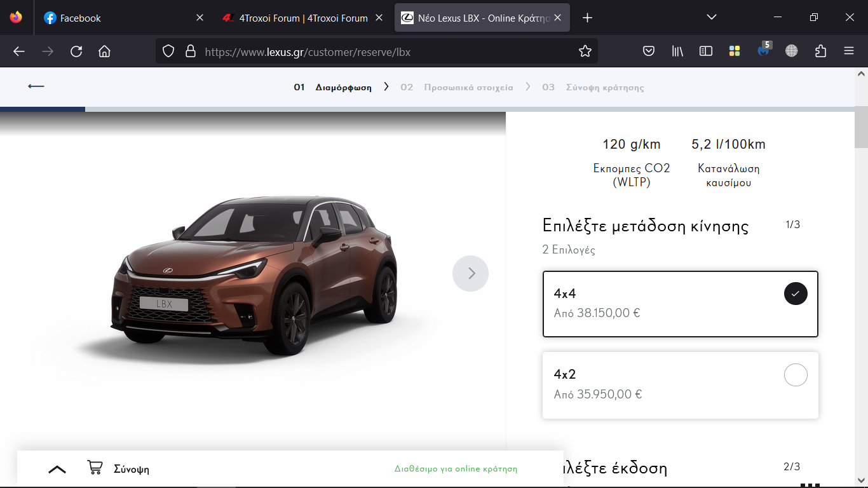Click the Lexus LBX car image
The height and width of the screenshot is (488, 868).
tap(254, 274)
